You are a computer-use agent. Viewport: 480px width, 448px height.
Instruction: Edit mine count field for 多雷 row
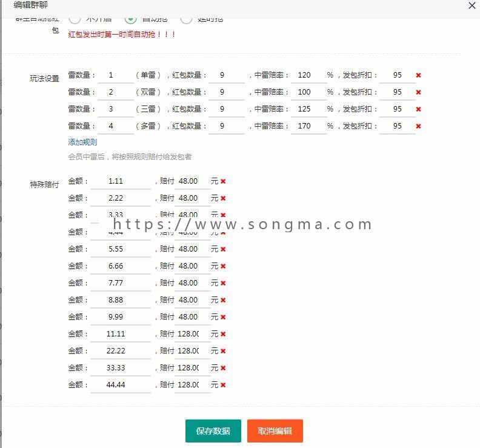pyautogui.click(x=116, y=126)
